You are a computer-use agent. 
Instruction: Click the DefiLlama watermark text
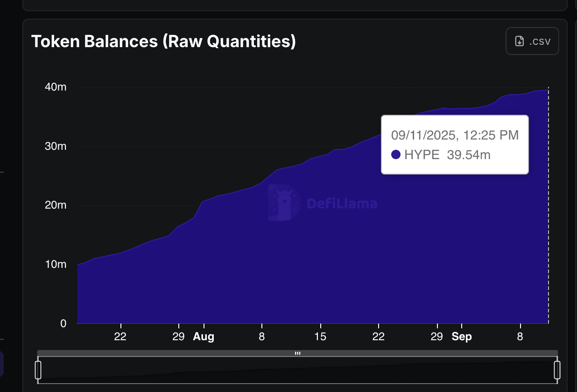[342, 203]
